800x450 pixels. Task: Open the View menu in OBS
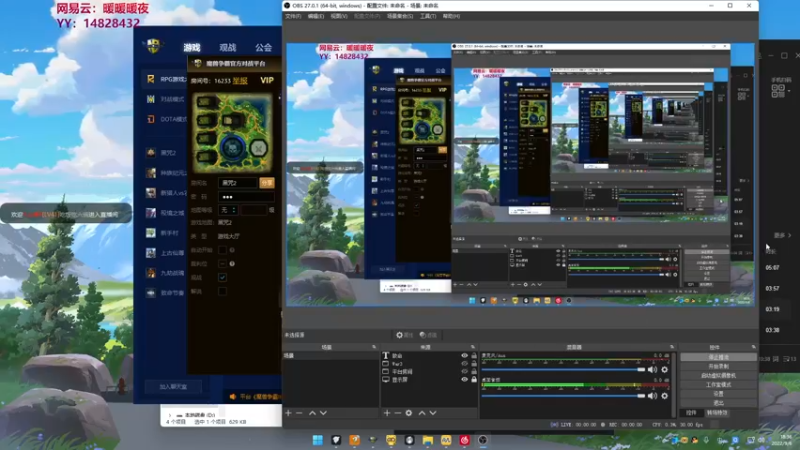tap(339, 16)
